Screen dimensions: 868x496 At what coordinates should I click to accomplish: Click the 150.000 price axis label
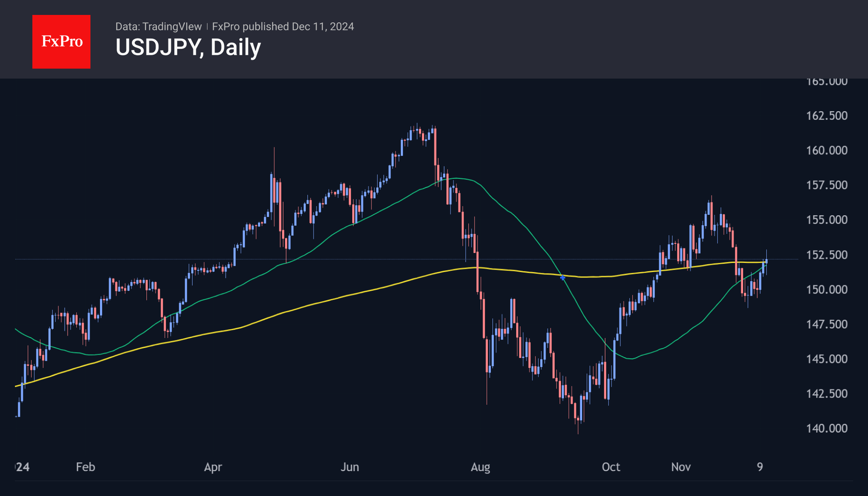[x=827, y=289]
